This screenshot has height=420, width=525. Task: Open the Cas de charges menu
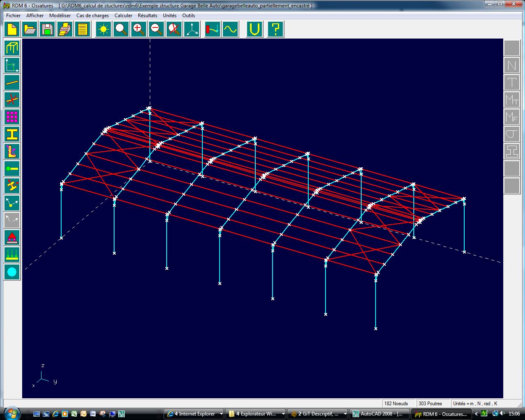93,16
